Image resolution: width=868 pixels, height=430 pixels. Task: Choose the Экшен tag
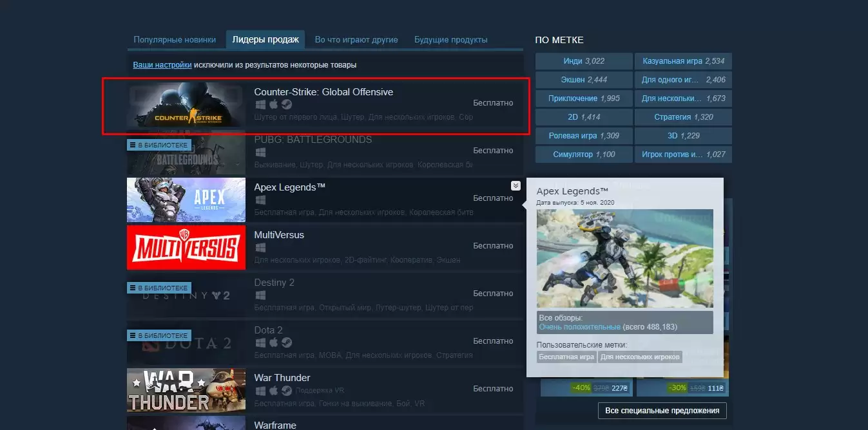584,80
